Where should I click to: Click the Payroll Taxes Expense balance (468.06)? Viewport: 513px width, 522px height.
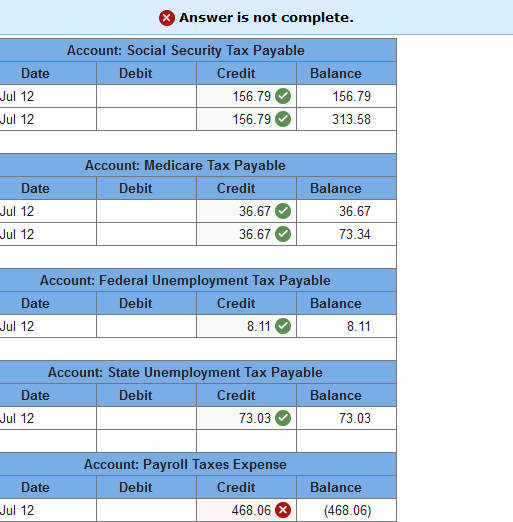pos(347,510)
